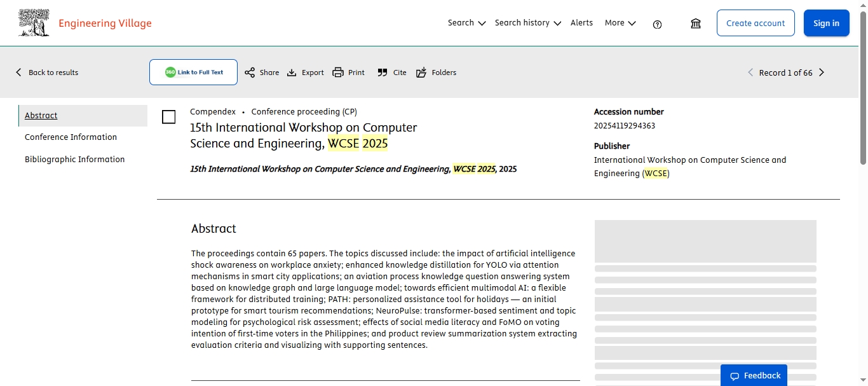Select the record checkbox beside title

pyautogui.click(x=169, y=117)
